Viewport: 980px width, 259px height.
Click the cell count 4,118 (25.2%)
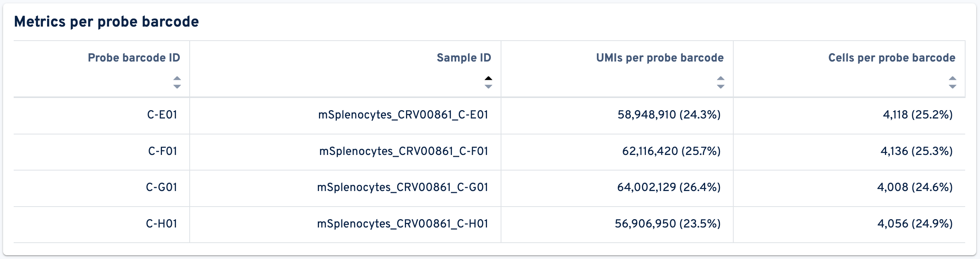coord(918,115)
